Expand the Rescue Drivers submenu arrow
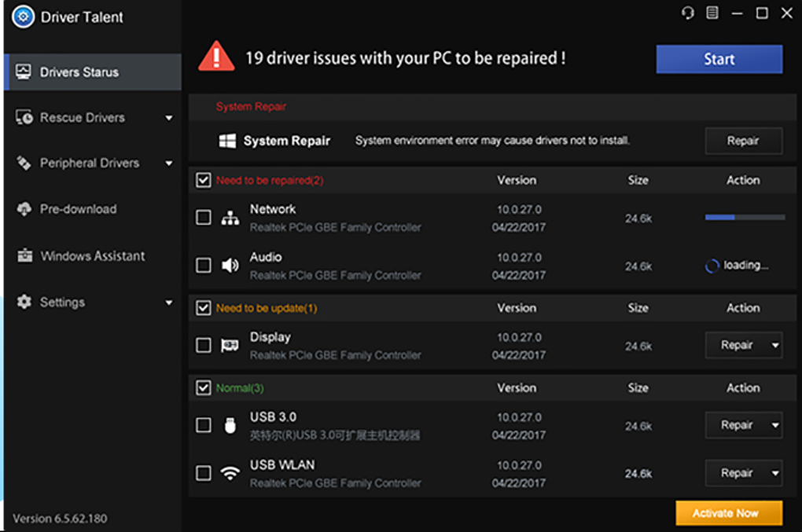Screen dimensions: 802x532 click(169, 119)
